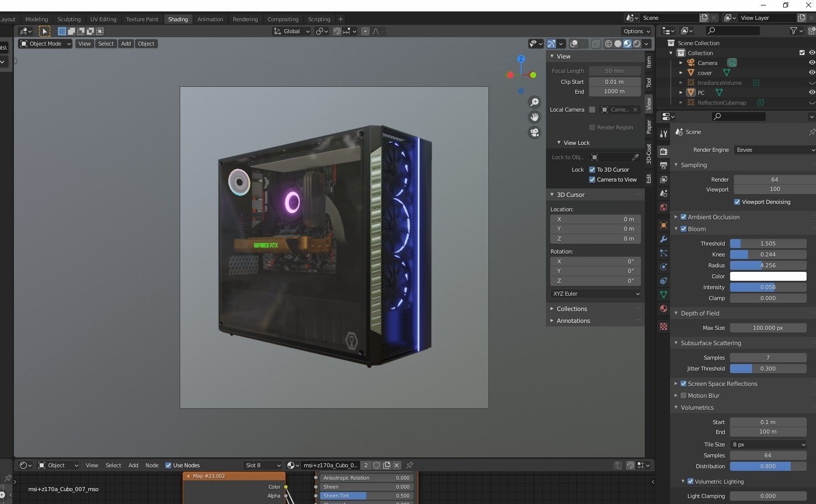Open the World properties tab icon
The width and height of the screenshot is (816, 504).
(664, 207)
